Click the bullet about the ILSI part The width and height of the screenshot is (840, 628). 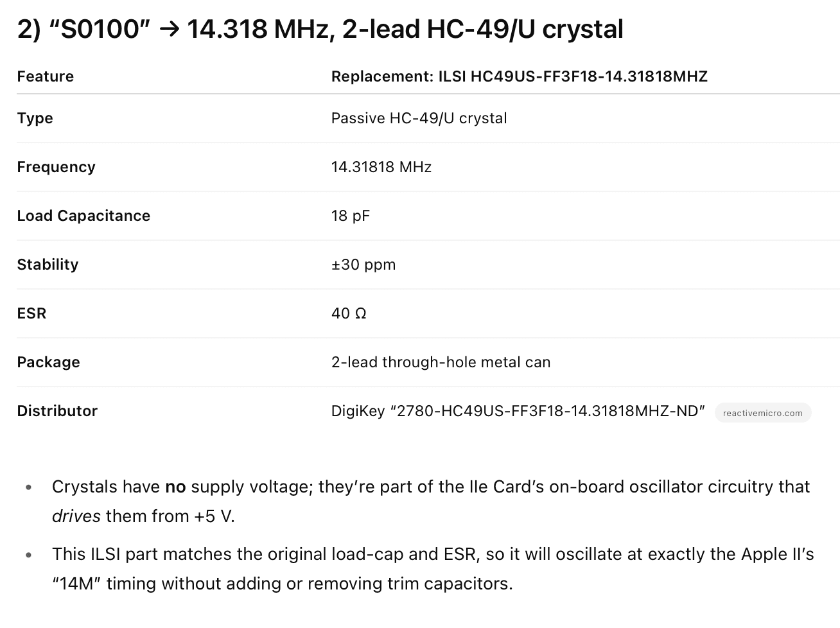[x=433, y=569]
